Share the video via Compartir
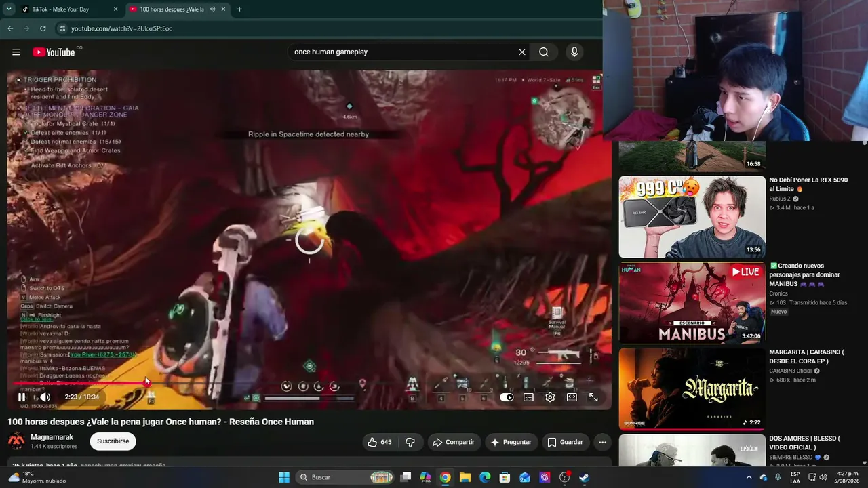 (453, 442)
